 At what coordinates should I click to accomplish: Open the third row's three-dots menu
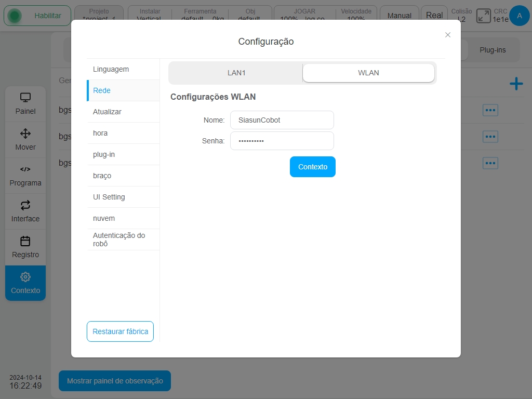(490, 163)
